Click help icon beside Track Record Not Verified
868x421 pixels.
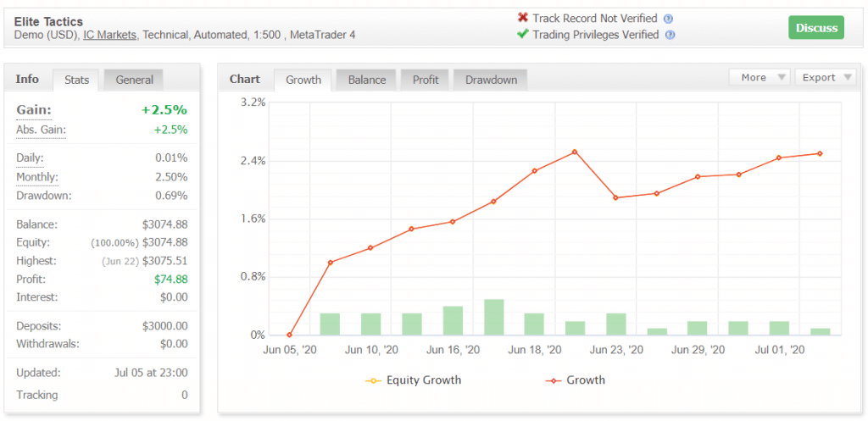pos(668,19)
